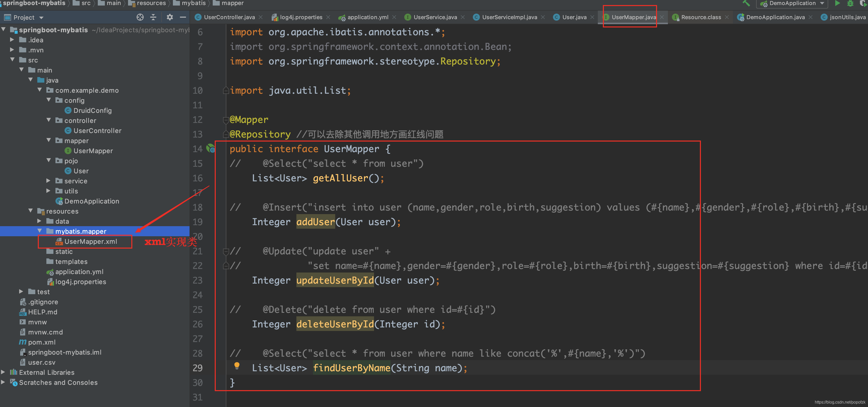Screen dimensions: 868x407
Task: Select UserMapper interface in the project tree
Action: pos(93,151)
